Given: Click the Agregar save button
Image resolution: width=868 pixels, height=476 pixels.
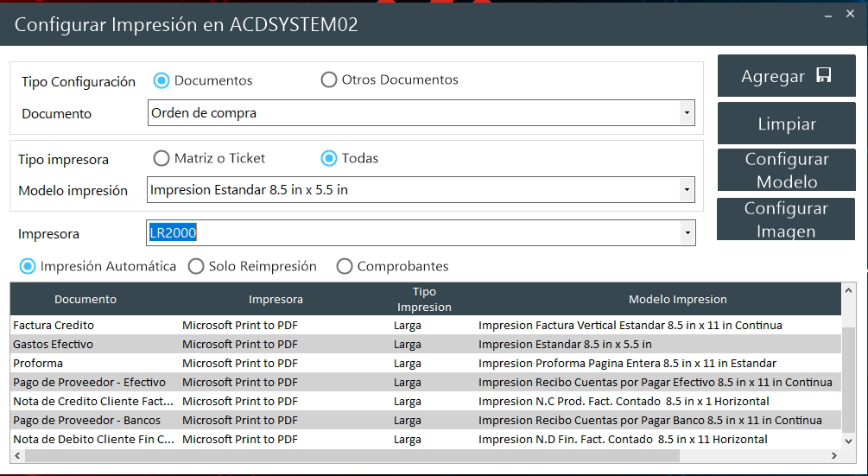Looking at the screenshot, I should (x=786, y=76).
